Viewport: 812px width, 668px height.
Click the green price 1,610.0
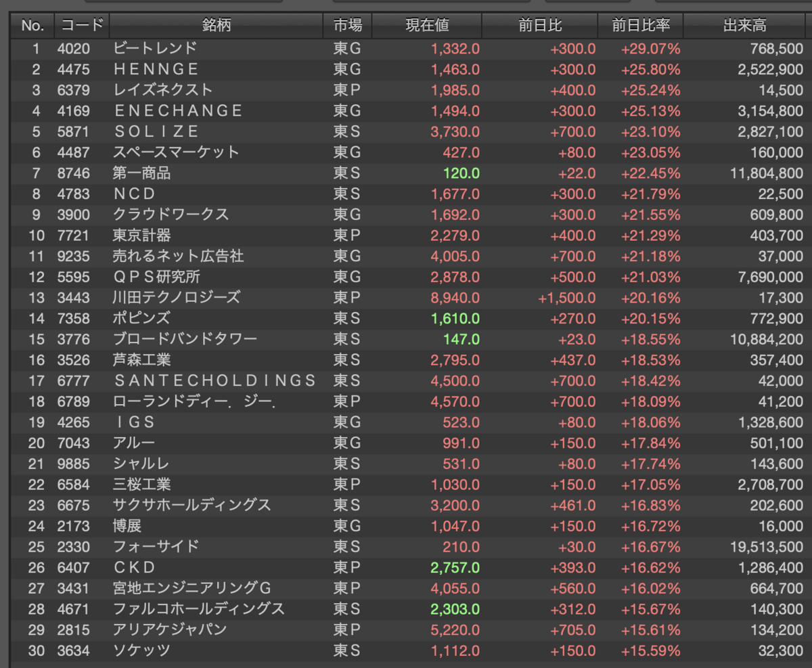click(455, 318)
